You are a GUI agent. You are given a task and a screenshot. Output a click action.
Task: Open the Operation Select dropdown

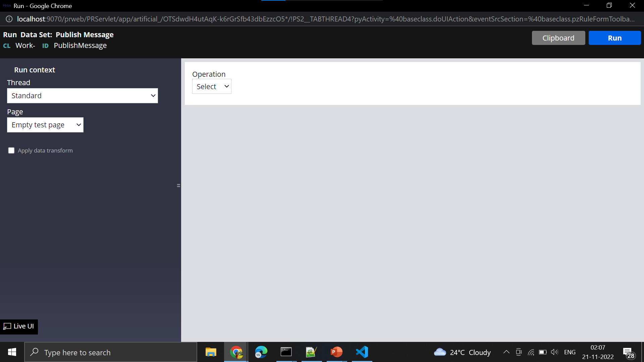212,86
